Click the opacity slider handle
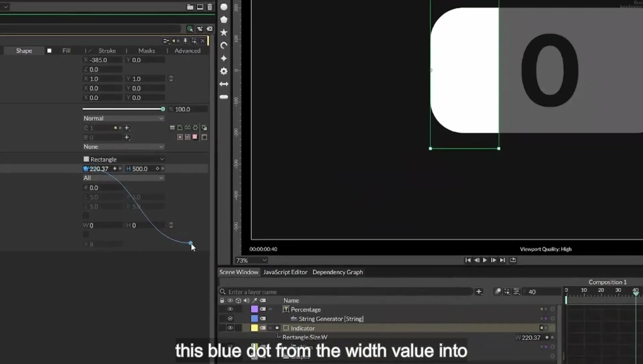The height and width of the screenshot is (364, 643). click(x=163, y=109)
